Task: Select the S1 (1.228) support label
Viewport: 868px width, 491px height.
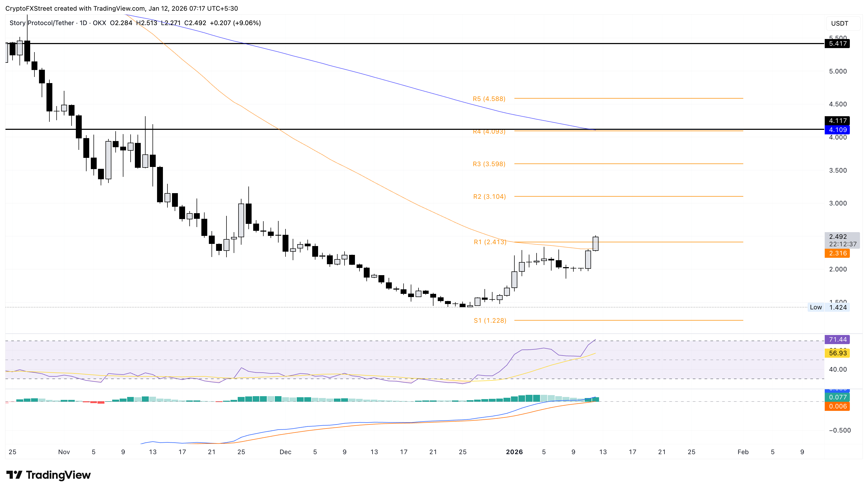Action: (x=490, y=320)
